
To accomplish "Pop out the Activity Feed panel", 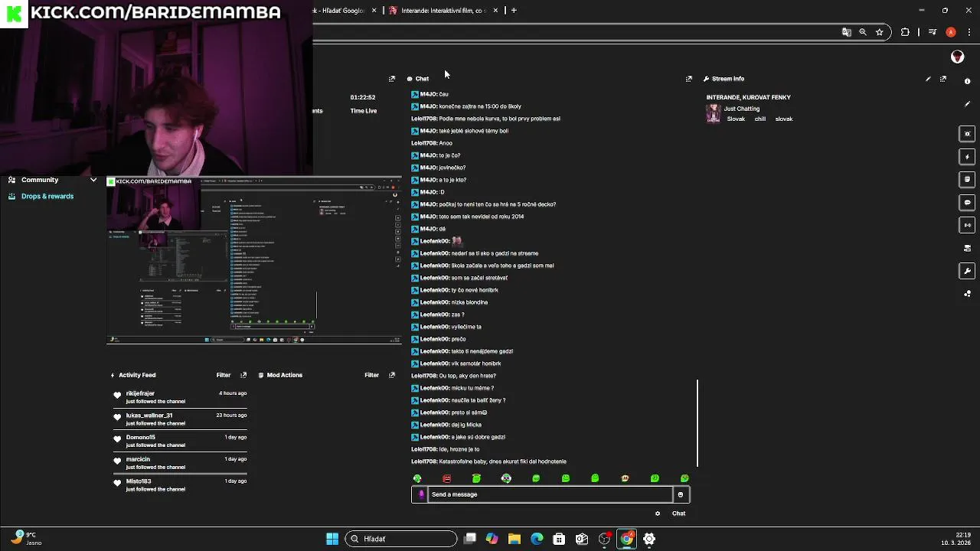I will [x=243, y=375].
